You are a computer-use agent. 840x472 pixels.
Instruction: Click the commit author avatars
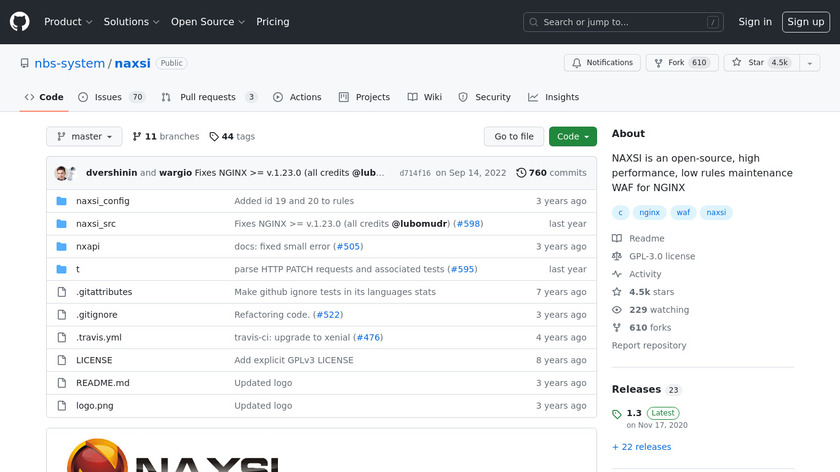[65, 173]
